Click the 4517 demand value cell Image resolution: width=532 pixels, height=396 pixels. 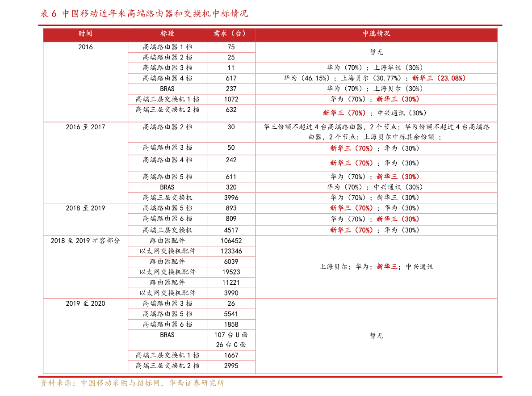231,230
